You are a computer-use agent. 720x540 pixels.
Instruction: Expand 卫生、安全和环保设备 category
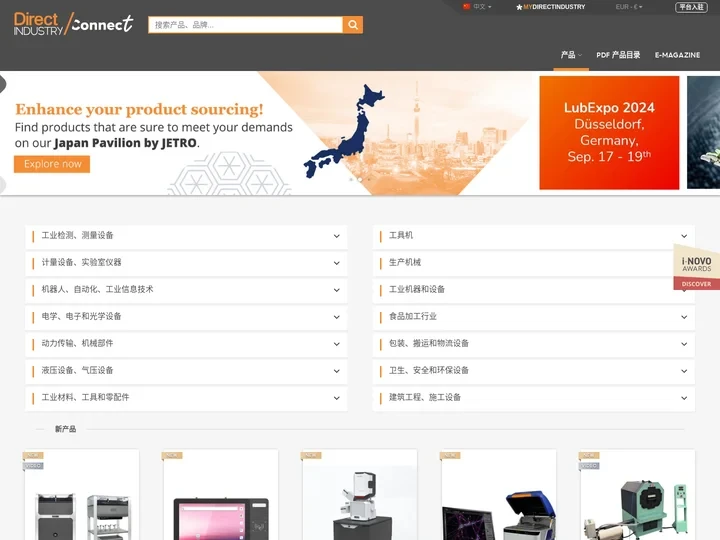534,371
